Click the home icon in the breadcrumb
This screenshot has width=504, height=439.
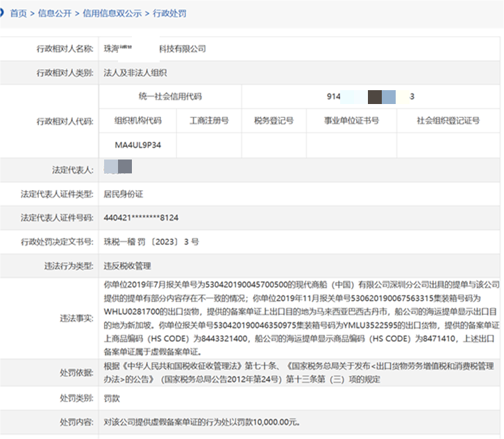click(x=4, y=13)
